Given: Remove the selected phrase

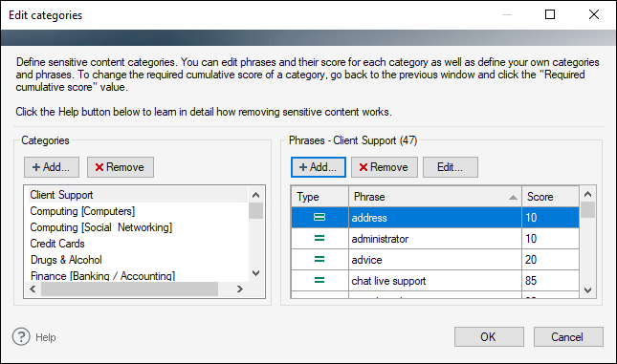Looking at the screenshot, I should (385, 167).
